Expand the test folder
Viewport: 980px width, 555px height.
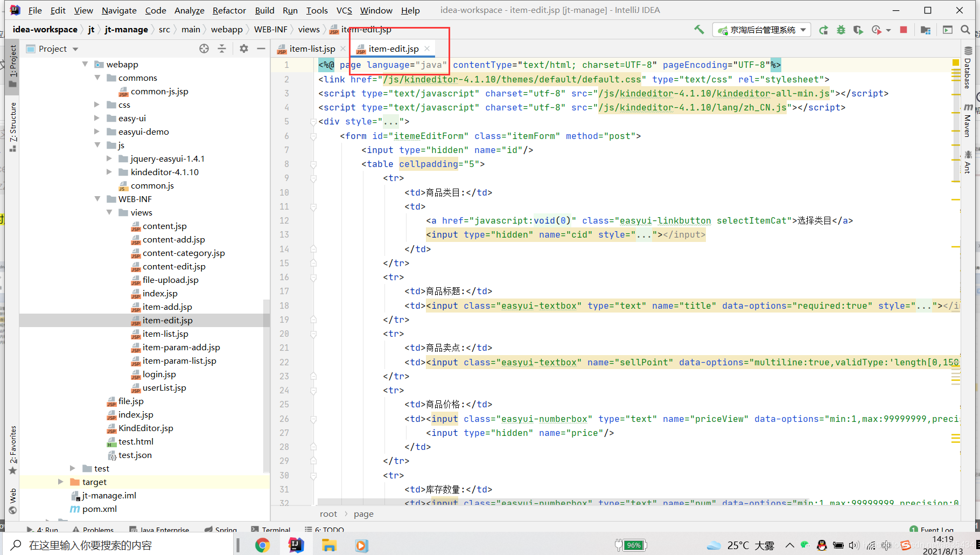pos(73,468)
